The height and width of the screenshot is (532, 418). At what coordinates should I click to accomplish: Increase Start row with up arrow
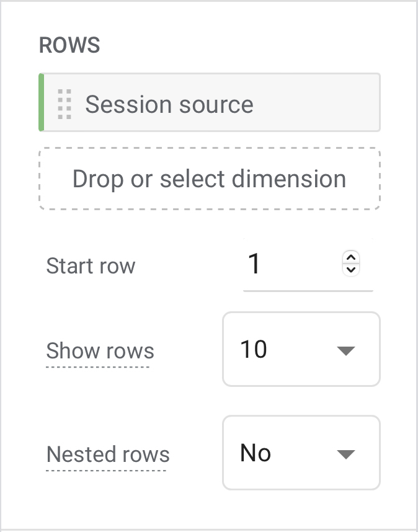click(x=351, y=259)
